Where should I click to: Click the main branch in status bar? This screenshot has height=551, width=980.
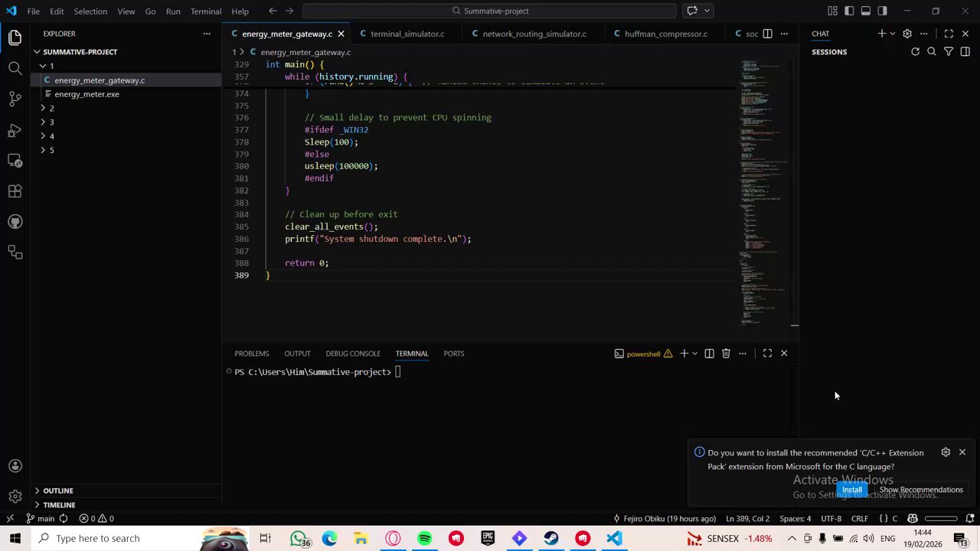[40, 519]
